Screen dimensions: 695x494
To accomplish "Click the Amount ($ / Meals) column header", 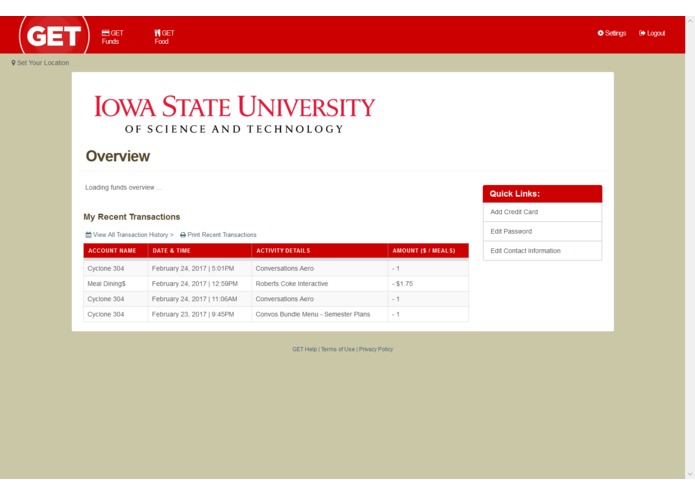I will click(428, 251).
